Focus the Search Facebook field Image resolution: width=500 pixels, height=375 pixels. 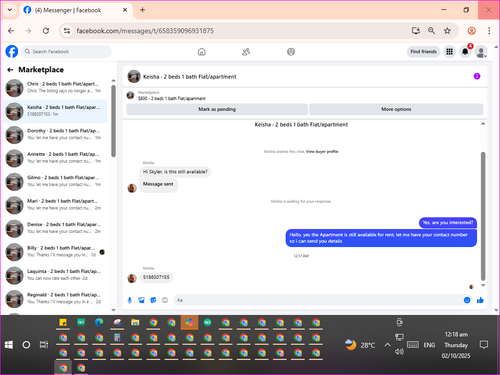(67, 52)
